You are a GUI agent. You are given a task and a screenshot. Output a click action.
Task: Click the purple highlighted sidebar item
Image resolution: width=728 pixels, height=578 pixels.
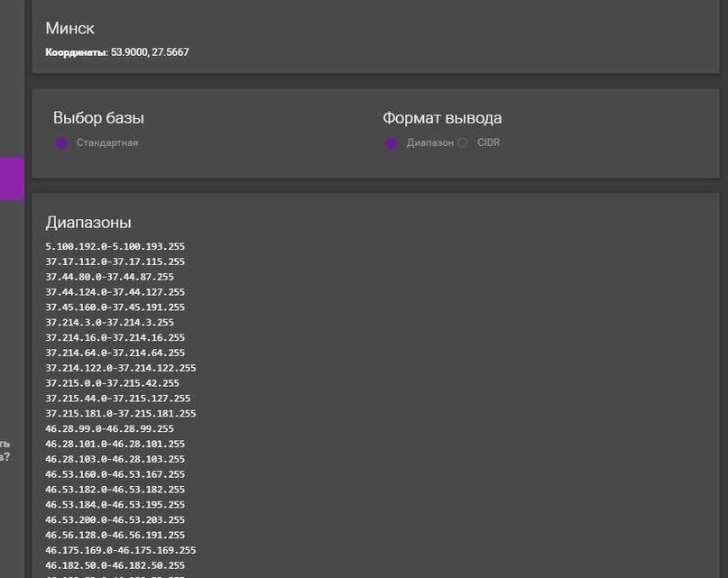(x=12, y=179)
